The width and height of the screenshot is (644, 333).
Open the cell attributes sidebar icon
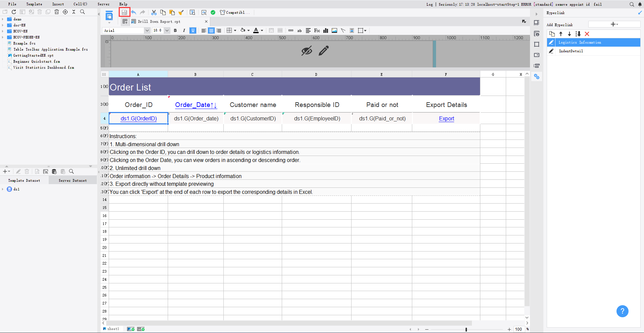537,34
